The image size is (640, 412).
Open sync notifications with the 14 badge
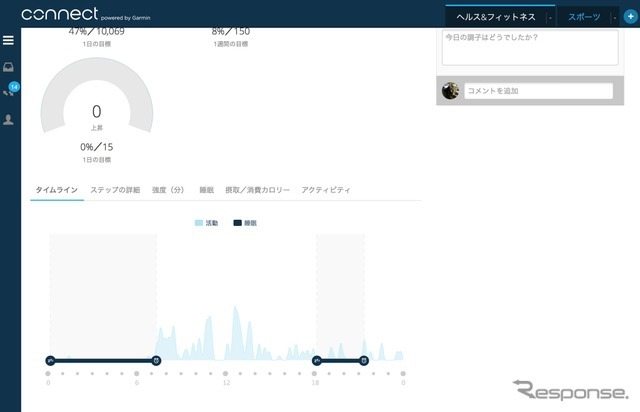pos(10,90)
